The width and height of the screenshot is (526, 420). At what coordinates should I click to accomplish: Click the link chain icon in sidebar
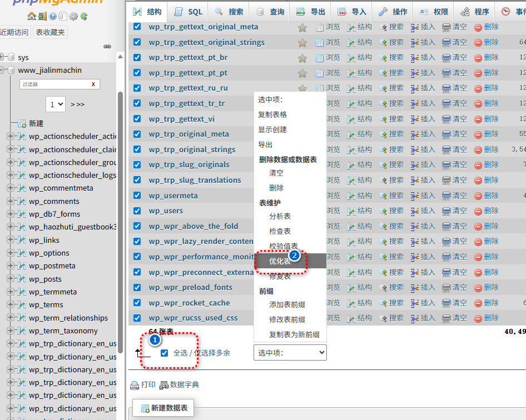click(107, 47)
